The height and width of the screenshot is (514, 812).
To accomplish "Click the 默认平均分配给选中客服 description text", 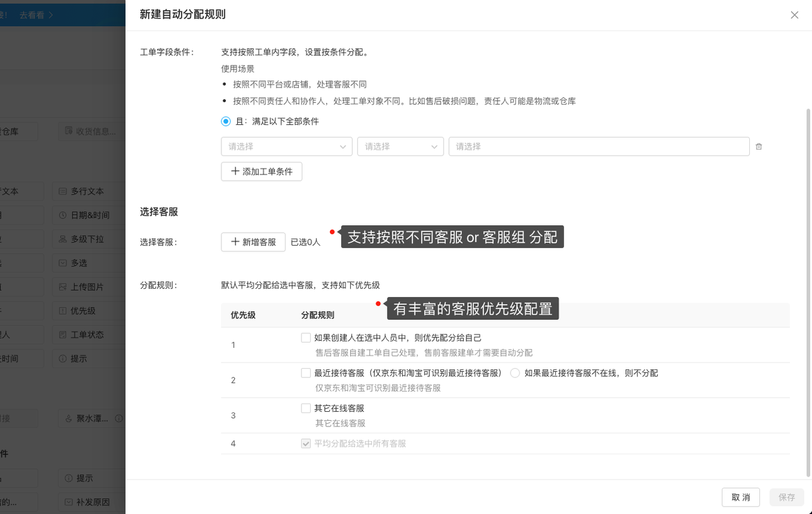I will point(299,285).
